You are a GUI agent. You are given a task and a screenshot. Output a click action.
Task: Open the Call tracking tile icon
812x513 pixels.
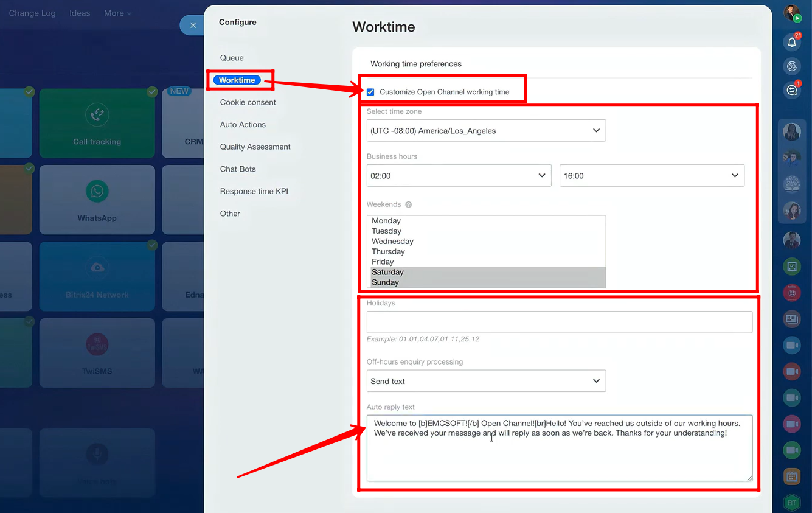pyautogui.click(x=97, y=115)
